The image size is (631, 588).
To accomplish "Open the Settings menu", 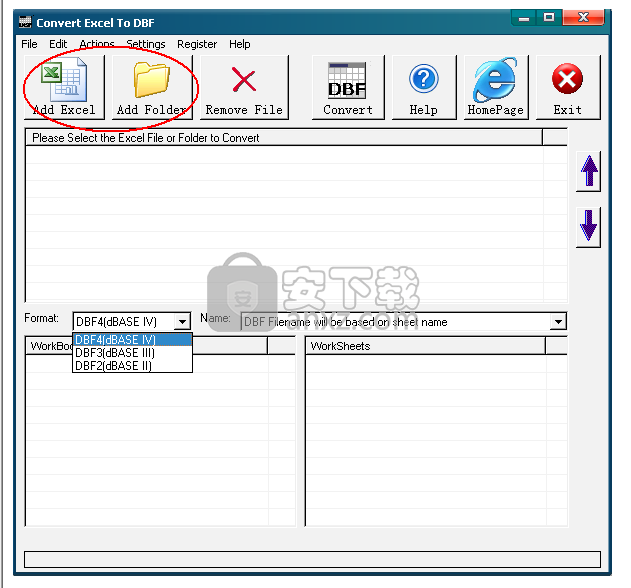I will point(146,44).
